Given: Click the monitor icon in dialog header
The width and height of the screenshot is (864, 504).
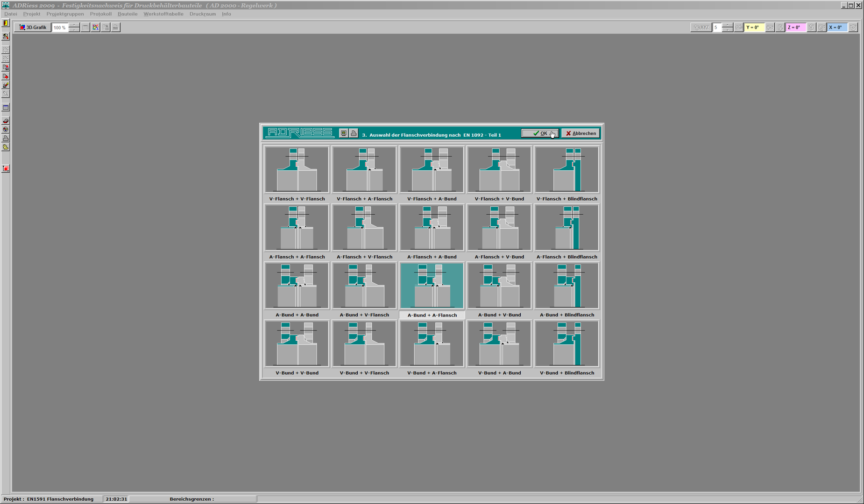Looking at the screenshot, I should 344,133.
